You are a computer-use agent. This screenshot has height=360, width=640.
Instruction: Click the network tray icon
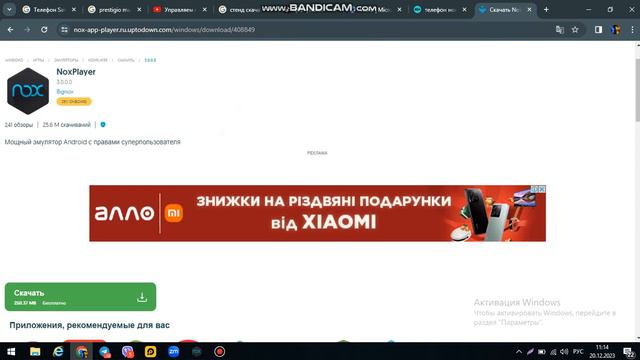[x=553, y=351]
